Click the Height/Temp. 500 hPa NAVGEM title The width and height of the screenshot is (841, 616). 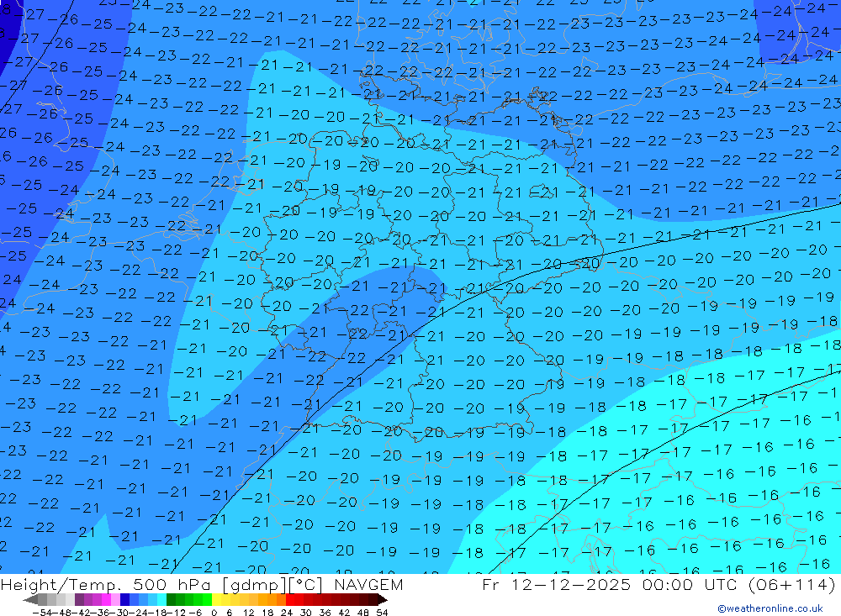click(202, 584)
